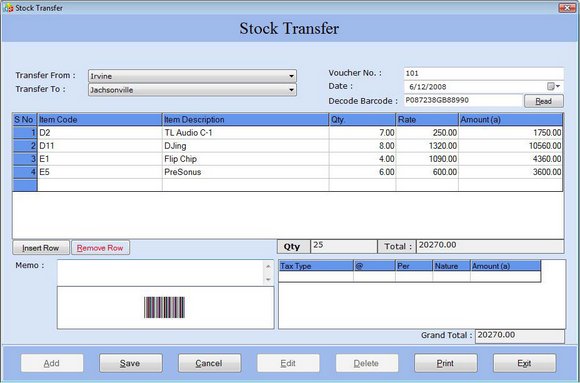Click the Stock Transfer app icon in title bar
This screenshot has height=383, width=580.
pyautogui.click(x=8, y=8)
